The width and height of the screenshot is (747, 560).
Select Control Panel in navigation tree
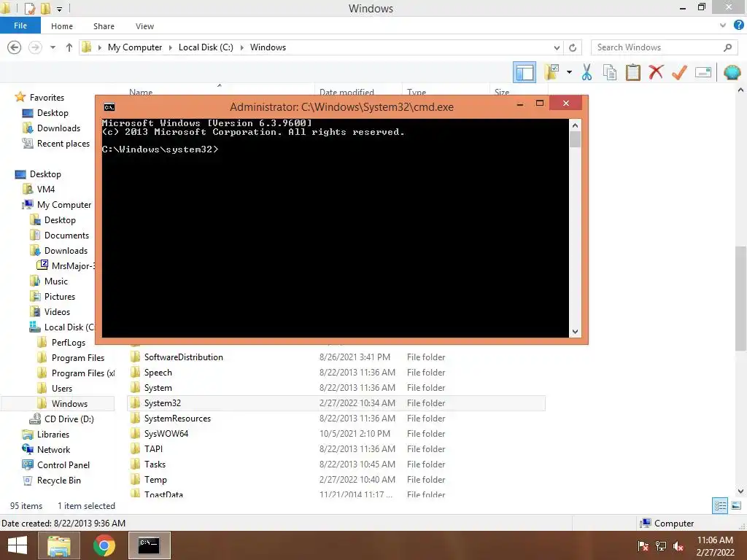click(x=63, y=464)
